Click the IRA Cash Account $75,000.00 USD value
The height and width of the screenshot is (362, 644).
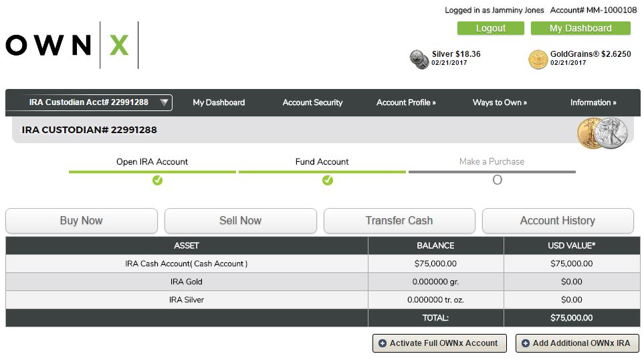coord(572,264)
